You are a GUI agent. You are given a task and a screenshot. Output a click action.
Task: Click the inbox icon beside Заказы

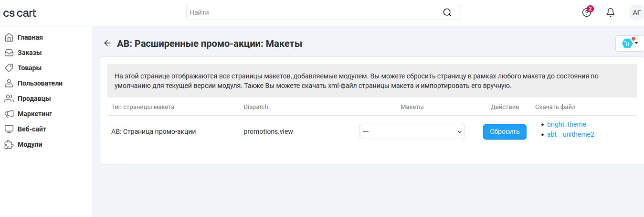coord(9,53)
